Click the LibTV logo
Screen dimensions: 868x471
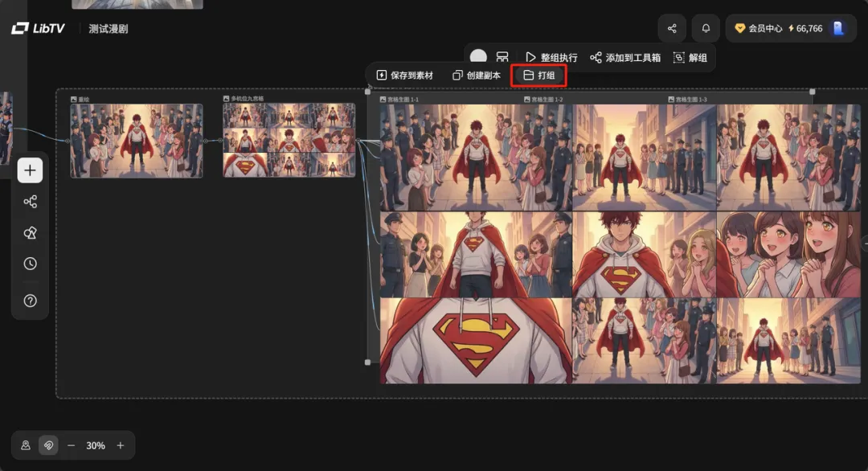pos(38,28)
